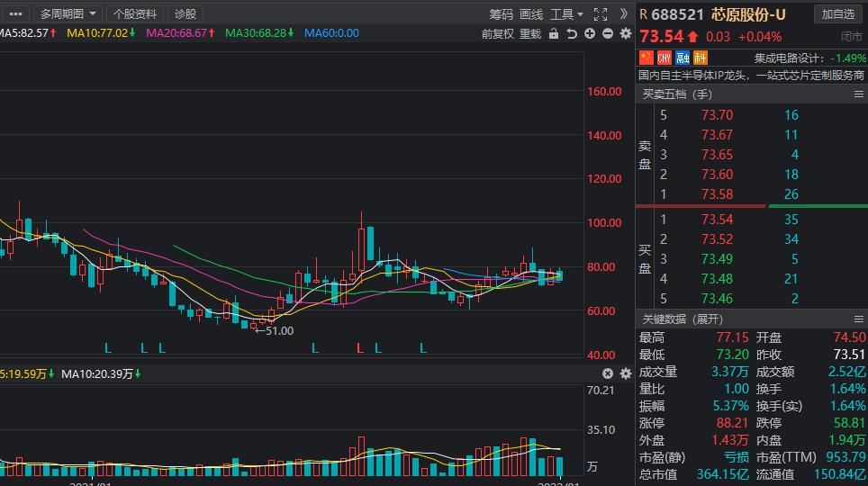Click the 融 margin trading badge
The image size is (868, 486).
pyautogui.click(x=683, y=58)
